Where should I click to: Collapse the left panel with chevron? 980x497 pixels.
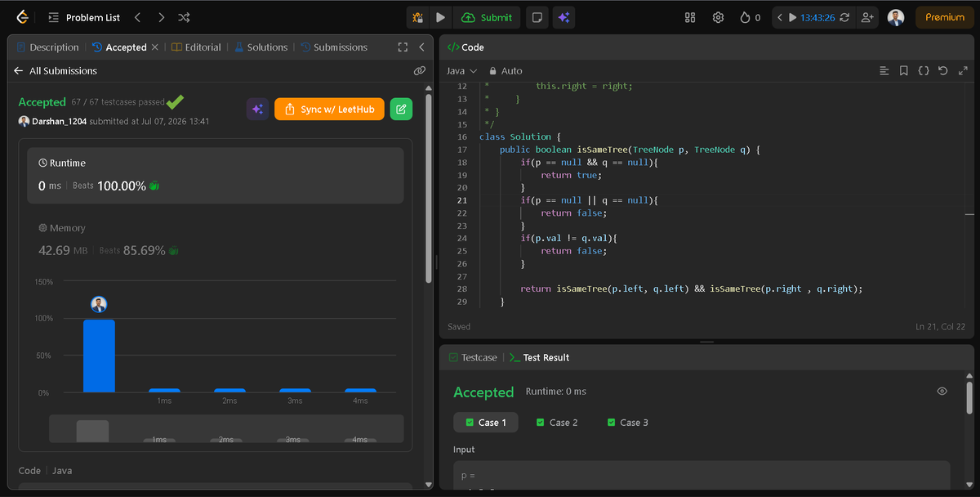click(421, 47)
